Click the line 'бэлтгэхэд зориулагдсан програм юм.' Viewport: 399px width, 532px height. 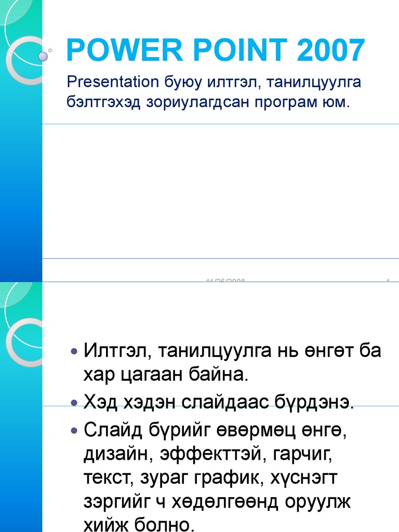pos(208,101)
